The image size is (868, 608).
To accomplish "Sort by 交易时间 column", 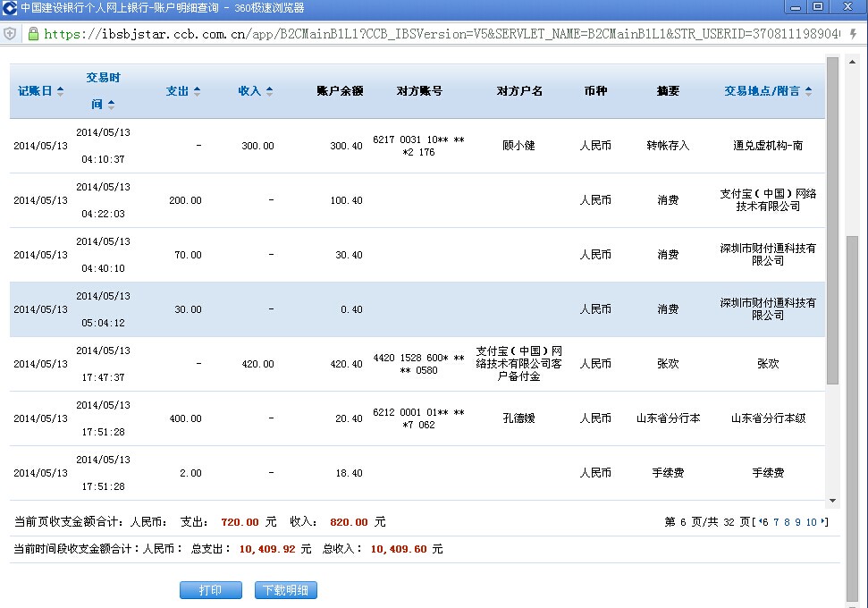I will pos(103,90).
